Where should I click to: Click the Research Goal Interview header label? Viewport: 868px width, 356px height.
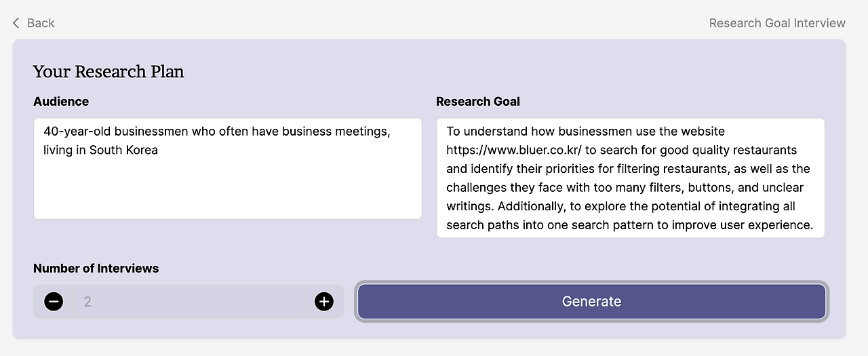click(777, 23)
